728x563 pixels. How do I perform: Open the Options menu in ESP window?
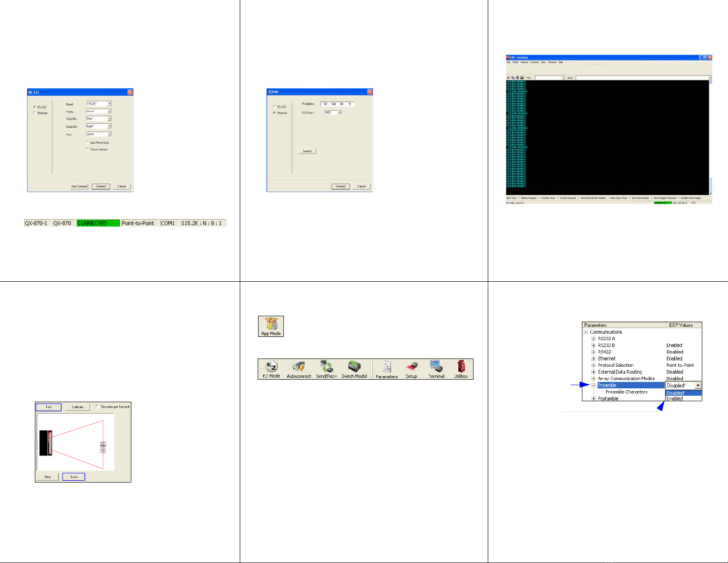click(524, 62)
